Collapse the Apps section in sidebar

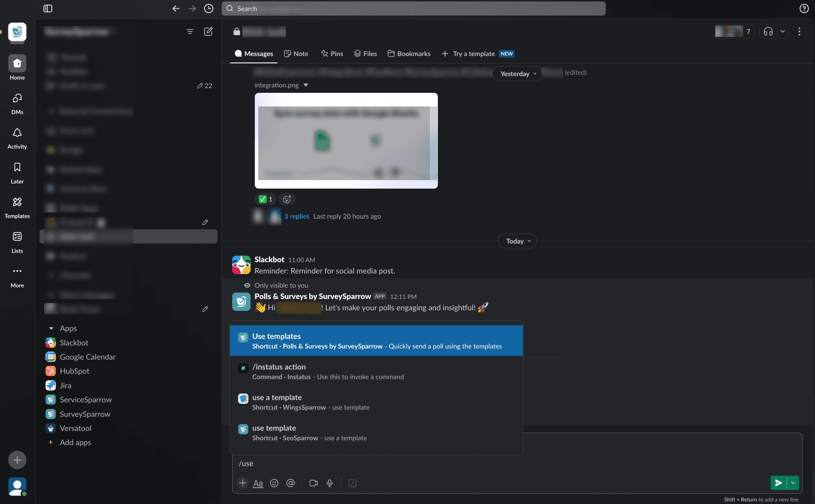(x=51, y=328)
